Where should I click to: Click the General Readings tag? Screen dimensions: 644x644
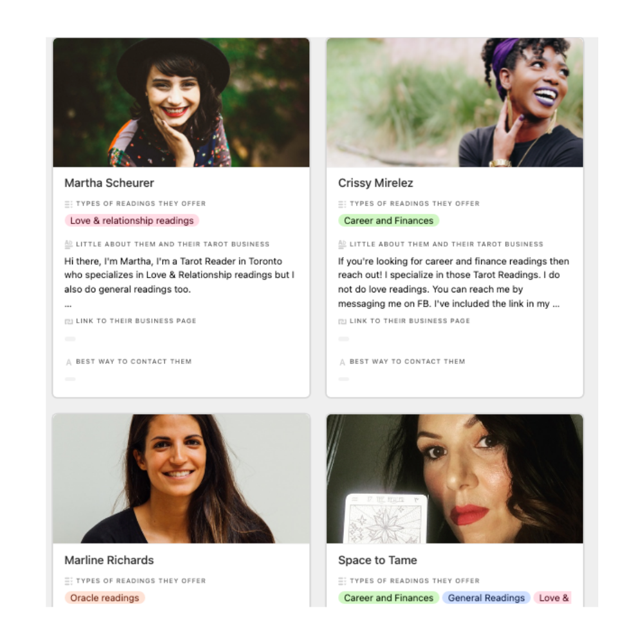(486, 598)
